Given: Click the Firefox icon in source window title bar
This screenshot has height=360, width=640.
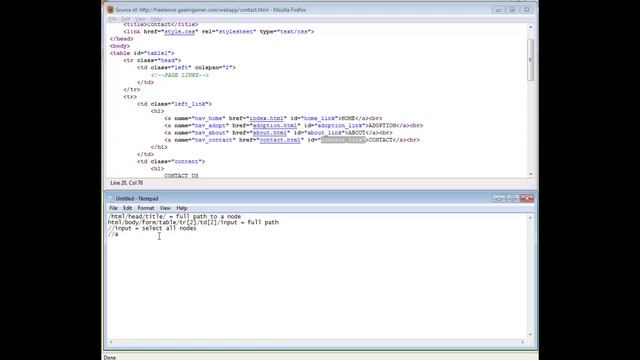Looking at the screenshot, I should click(110, 10).
